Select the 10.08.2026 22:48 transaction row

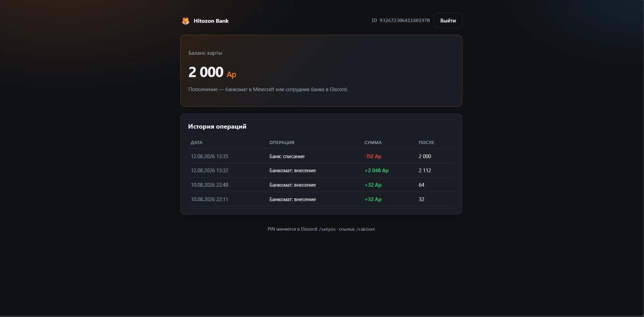[x=321, y=185]
